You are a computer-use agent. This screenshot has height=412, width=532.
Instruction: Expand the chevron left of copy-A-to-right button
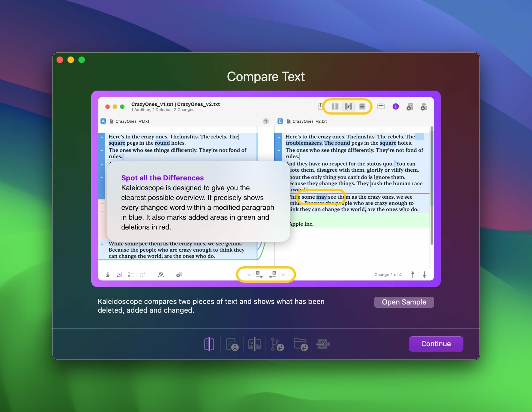click(x=249, y=274)
